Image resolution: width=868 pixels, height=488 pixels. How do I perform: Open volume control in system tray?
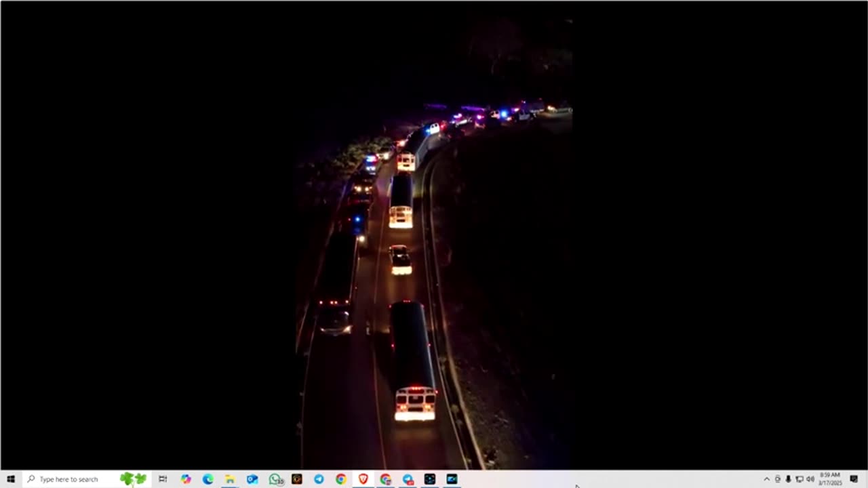[x=810, y=479]
